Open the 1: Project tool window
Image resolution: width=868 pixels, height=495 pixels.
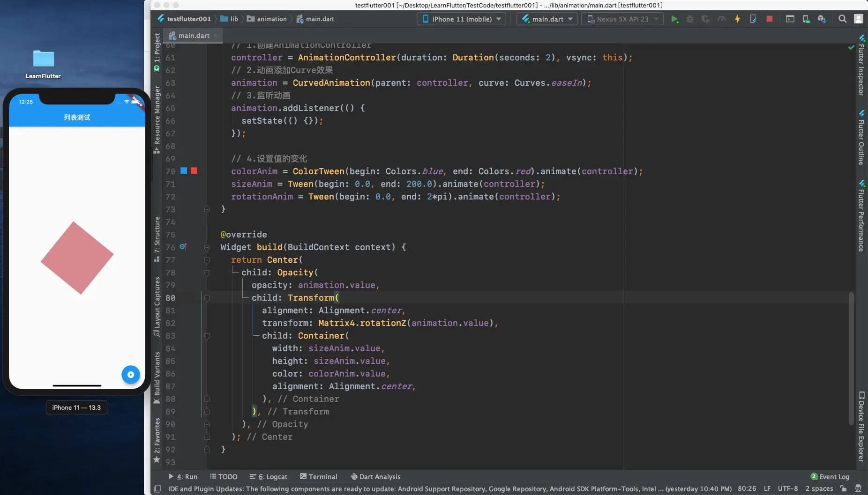pos(157,52)
